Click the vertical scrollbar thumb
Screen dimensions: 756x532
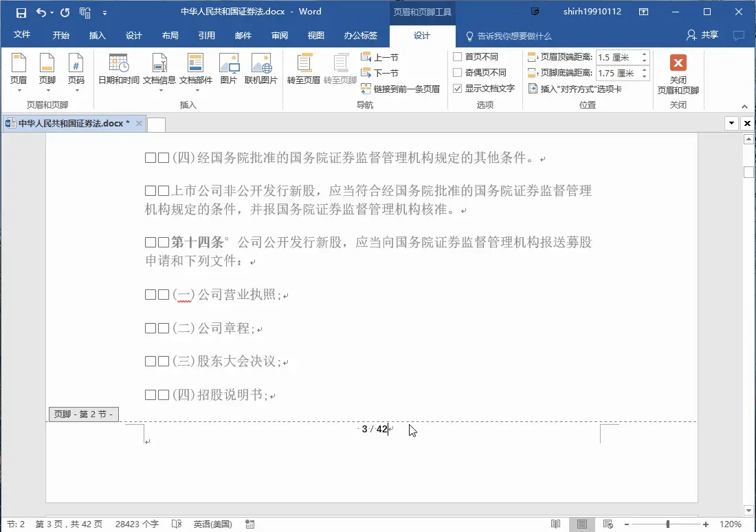[748, 173]
